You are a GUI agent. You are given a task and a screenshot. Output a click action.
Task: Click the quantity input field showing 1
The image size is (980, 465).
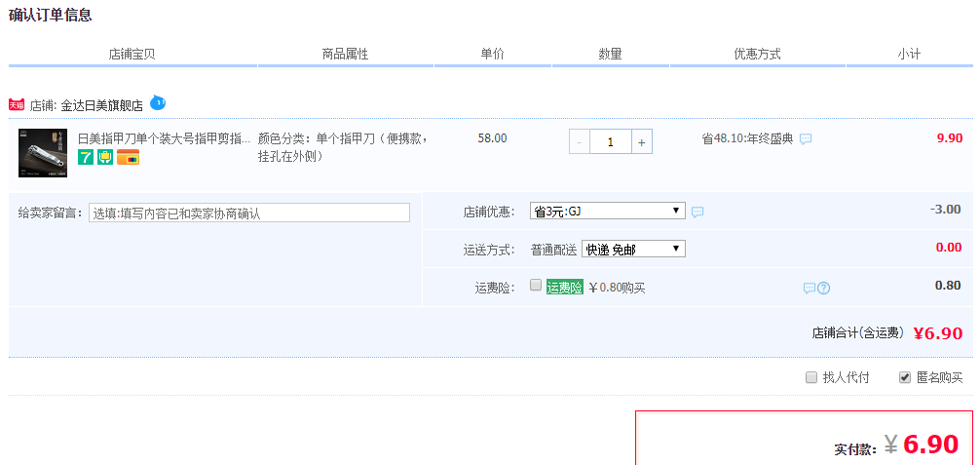(610, 142)
